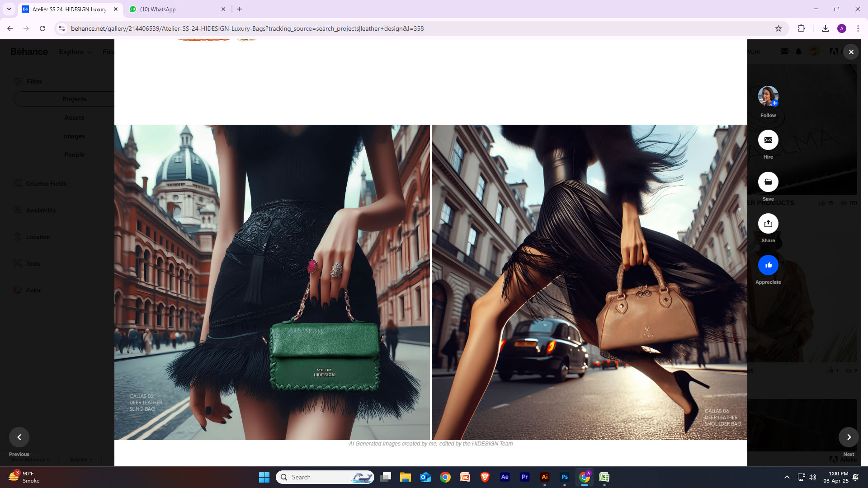Go to previous project arrow
Image resolution: width=868 pixels, height=488 pixels.
click(19, 437)
